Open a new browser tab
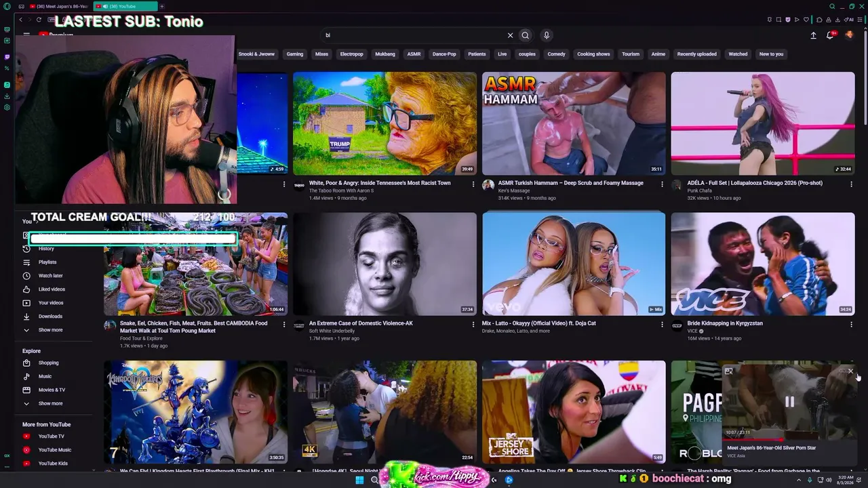Image resolution: width=868 pixels, height=488 pixels. pos(161,6)
